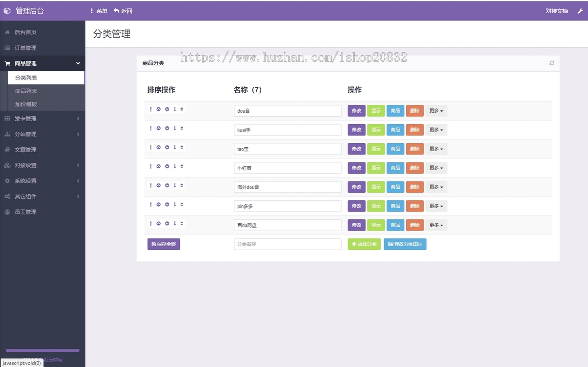588x367 pixels.
Task: Send 小红薯 row to top with long up arrow
Action: click(x=151, y=166)
